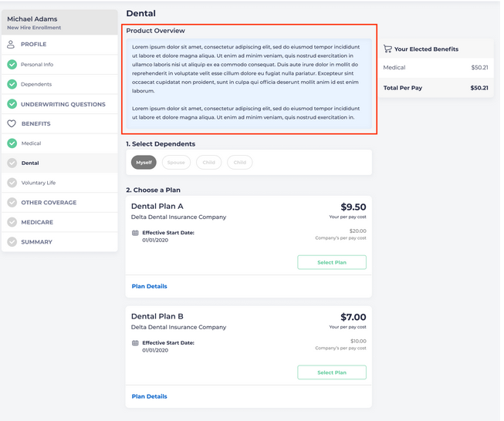Click the Profile person icon

coord(12,45)
